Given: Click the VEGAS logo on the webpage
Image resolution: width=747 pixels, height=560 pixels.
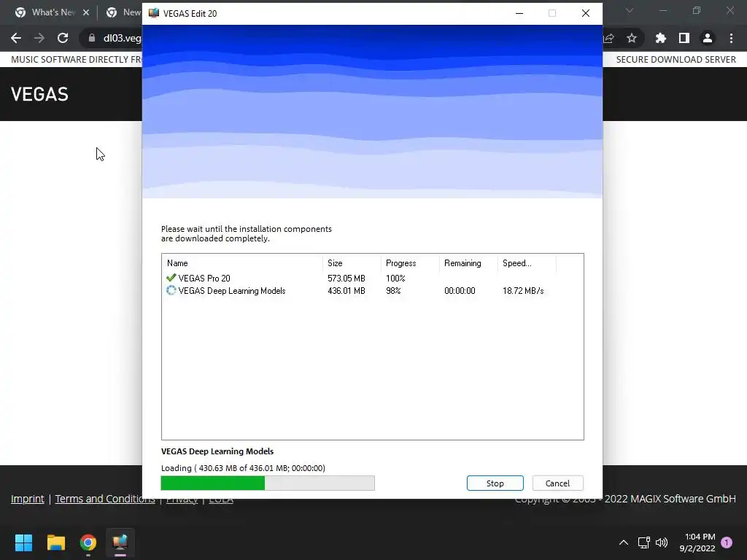Looking at the screenshot, I should click(39, 94).
